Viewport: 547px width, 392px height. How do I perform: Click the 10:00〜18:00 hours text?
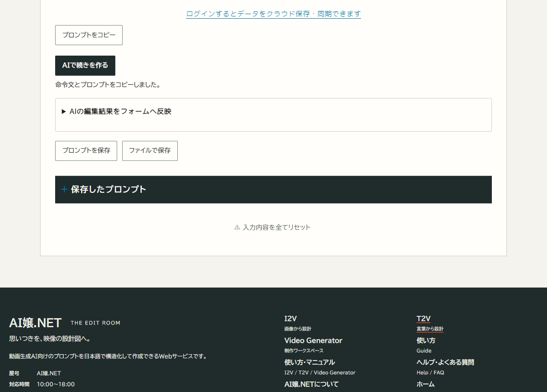point(56,384)
